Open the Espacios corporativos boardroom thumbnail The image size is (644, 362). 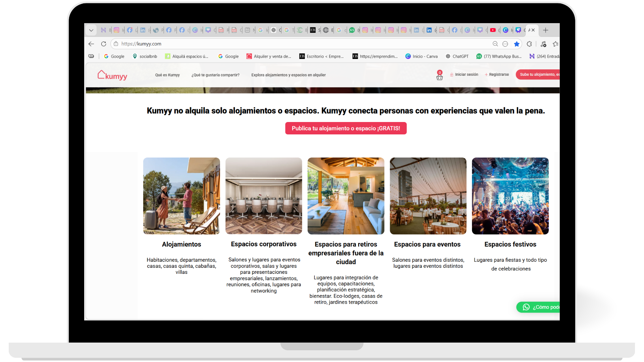[x=264, y=196]
